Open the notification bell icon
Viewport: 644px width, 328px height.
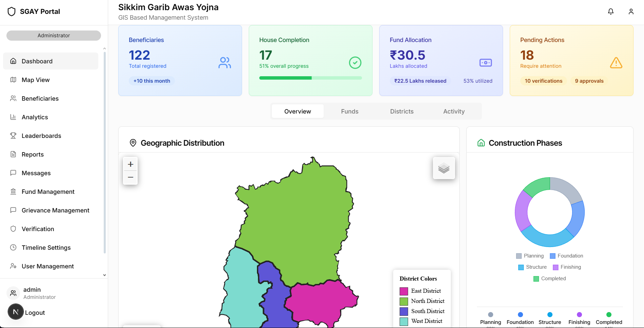[x=610, y=11]
